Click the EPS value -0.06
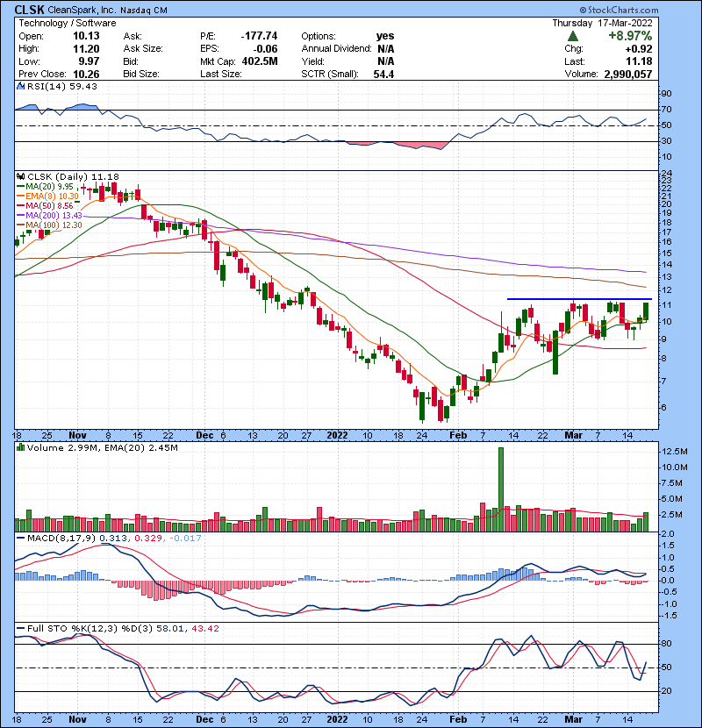Image resolution: width=702 pixels, height=728 pixels. point(265,49)
